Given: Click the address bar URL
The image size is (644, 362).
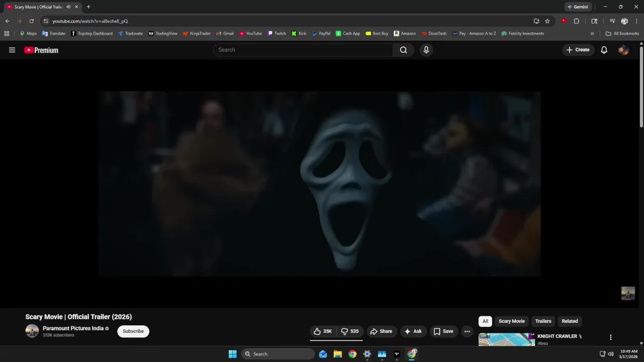Looking at the screenshot, I should coord(90,21).
